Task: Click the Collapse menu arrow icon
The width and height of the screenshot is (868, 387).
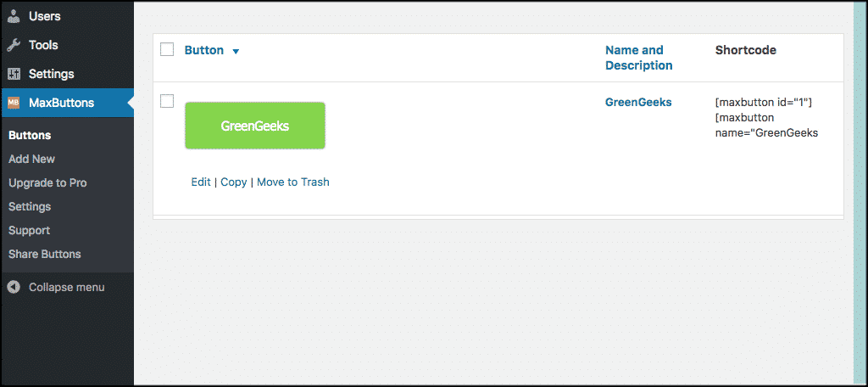Action: (14, 287)
